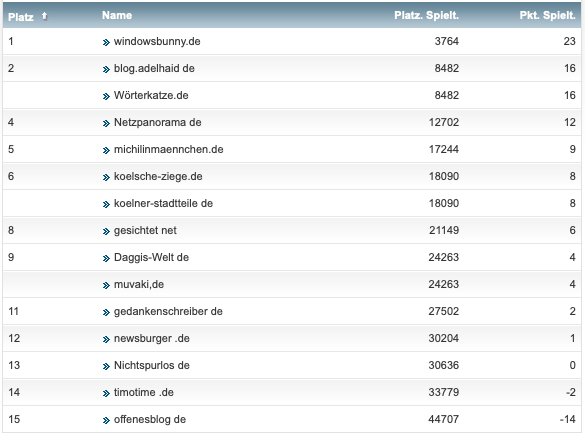Sort by the Platz. Spielt. column header
The height and width of the screenshot is (435, 585).
pyautogui.click(x=426, y=15)
